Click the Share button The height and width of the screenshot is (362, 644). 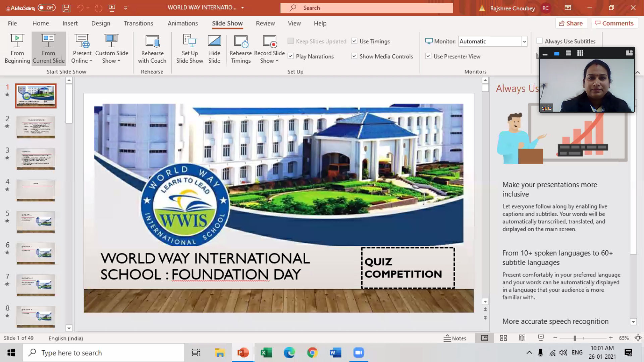(571, 23)
